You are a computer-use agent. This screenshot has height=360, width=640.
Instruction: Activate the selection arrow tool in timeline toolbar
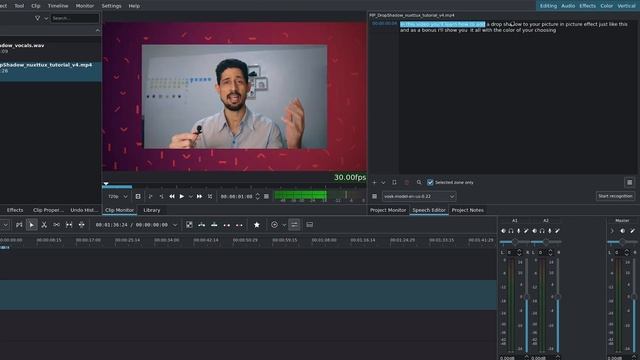[x=31, y=225]
